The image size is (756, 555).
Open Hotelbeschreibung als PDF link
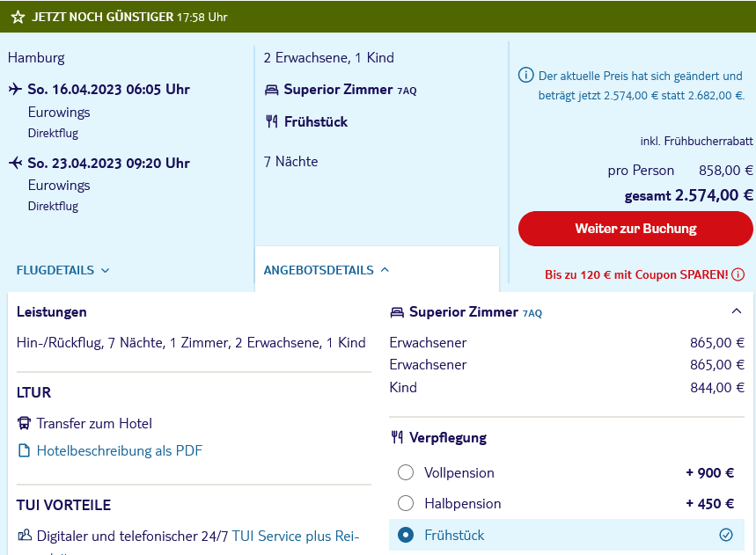coord(119,450)
